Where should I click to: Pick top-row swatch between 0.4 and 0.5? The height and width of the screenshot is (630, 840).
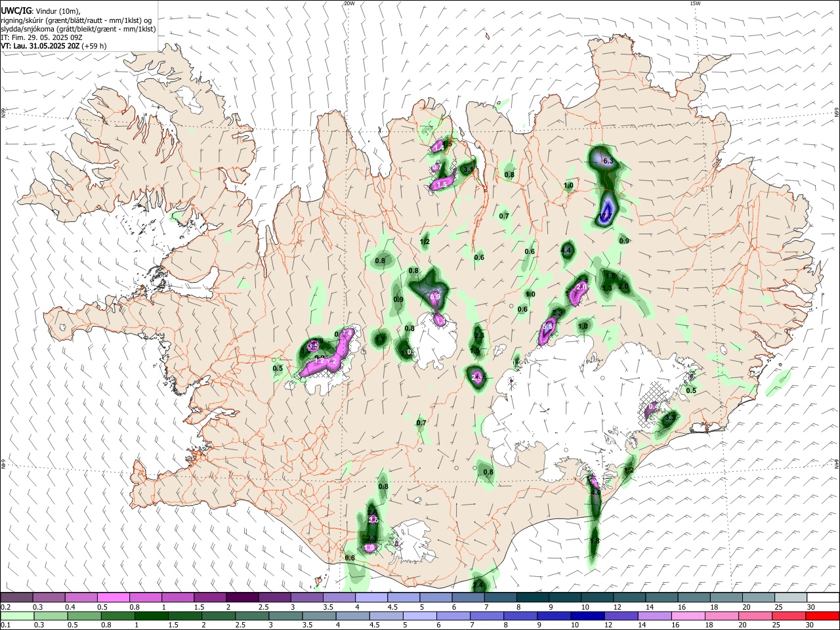click(81, 598)
